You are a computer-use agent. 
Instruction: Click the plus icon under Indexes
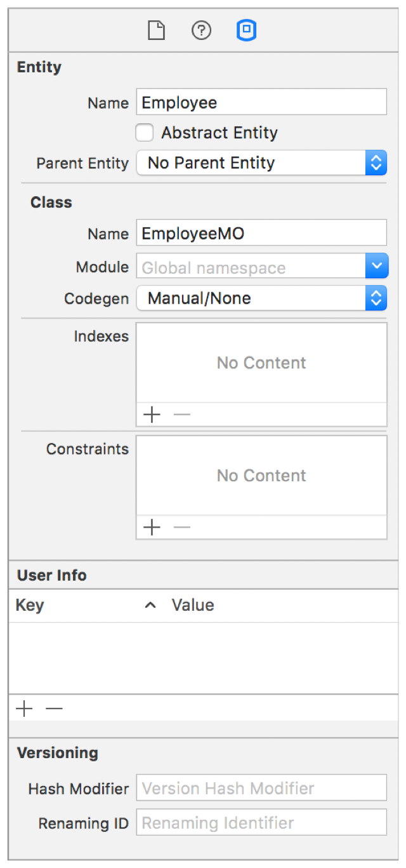[152, 415]
